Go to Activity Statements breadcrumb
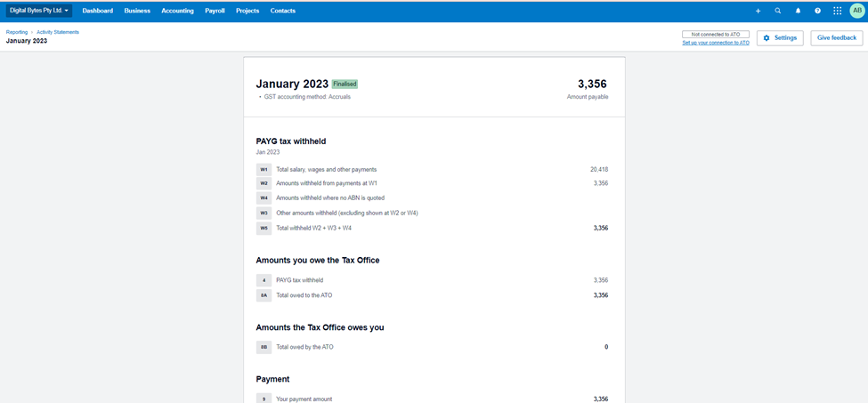 click(x=58, y=32)
